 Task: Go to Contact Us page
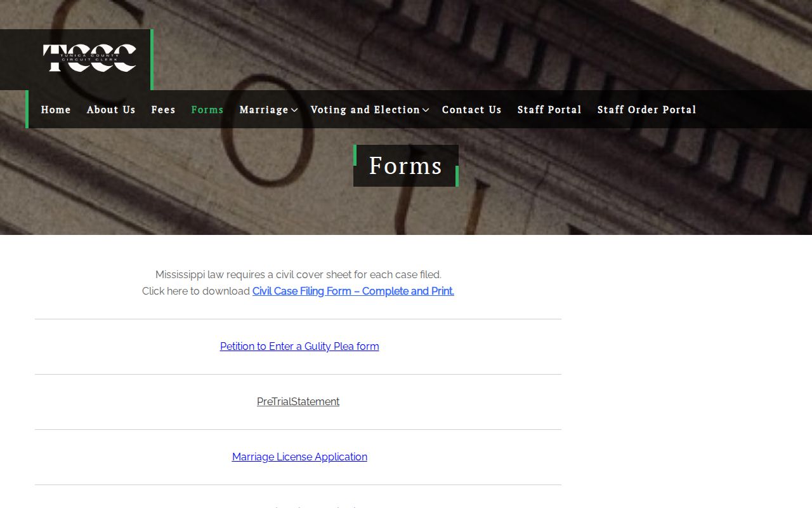[472, 110]
